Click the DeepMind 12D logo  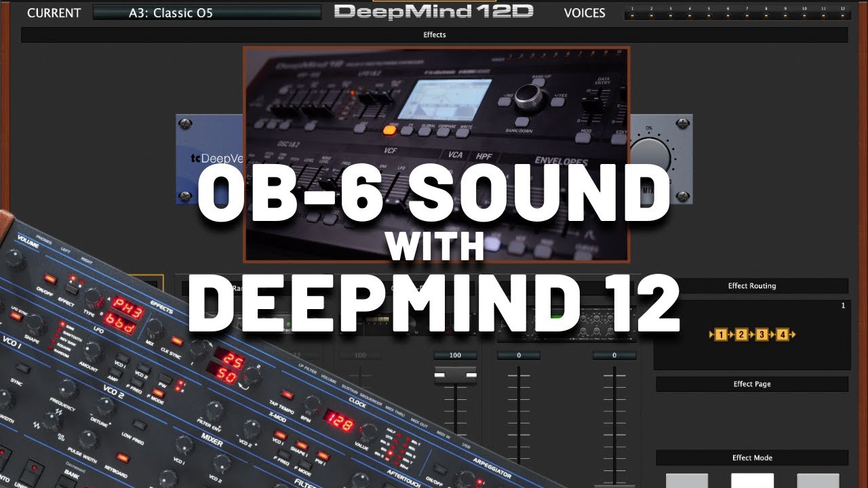click(435, 12)
